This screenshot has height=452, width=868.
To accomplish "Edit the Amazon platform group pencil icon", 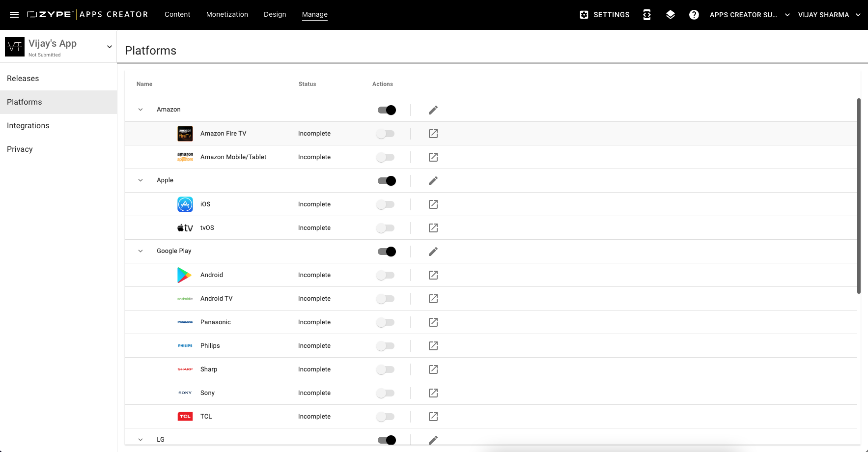I will pyautogui.click(x=433, y=110).
